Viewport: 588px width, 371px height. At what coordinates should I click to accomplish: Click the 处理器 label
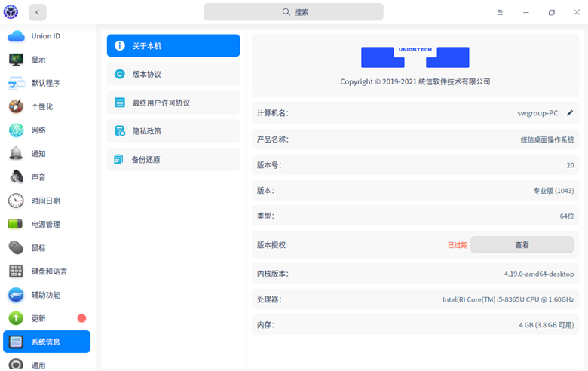pyautogui.click(x=269, y=299)
